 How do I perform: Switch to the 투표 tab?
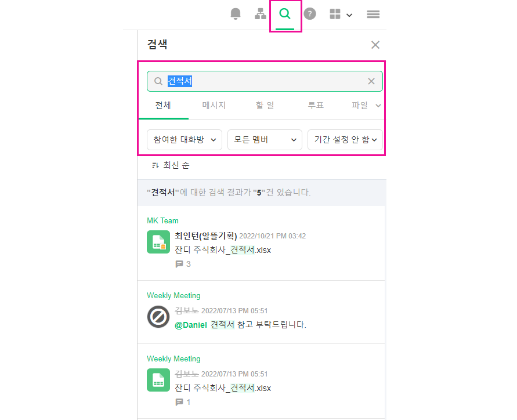(316, 106)
